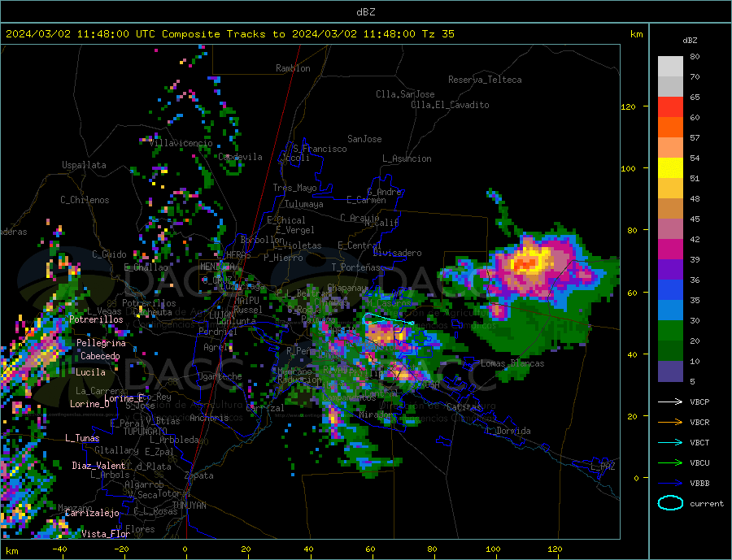732x560 pixels.
Task: Click the Pellegrina label
Action: [x=102, y=342]
